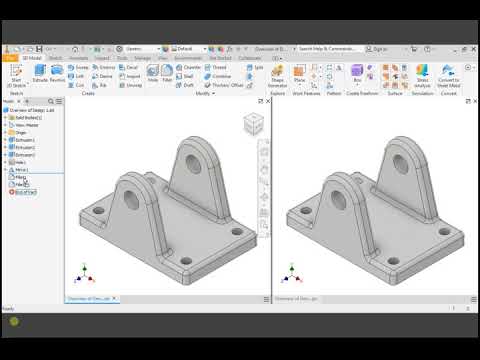Select the Shell tool
Image resolution: width=480 pixels, height=360 pixels.
[x=185, y=76]
